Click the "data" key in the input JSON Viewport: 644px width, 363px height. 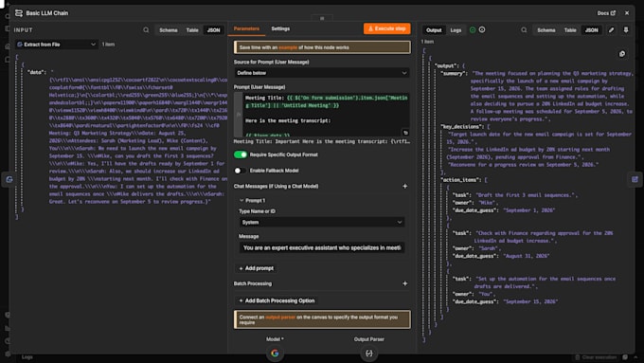coord(37,72)
